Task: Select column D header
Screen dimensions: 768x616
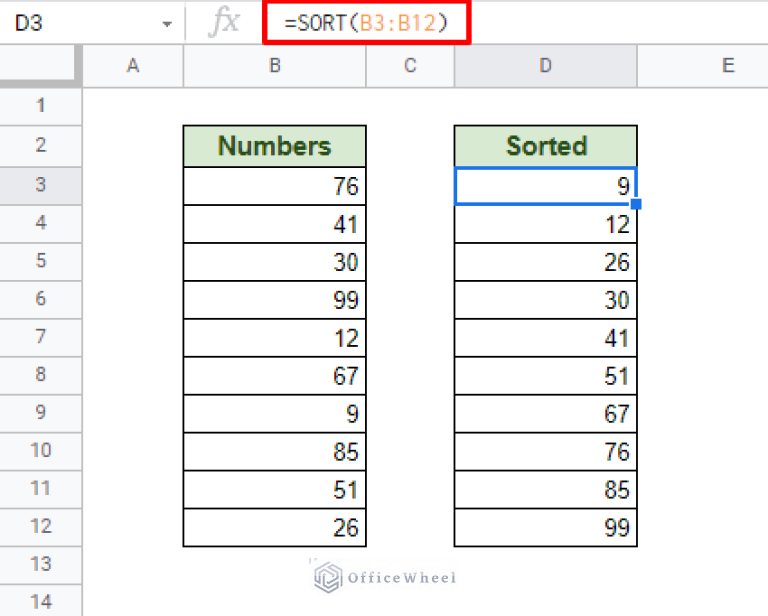Action: pos(545,66)
